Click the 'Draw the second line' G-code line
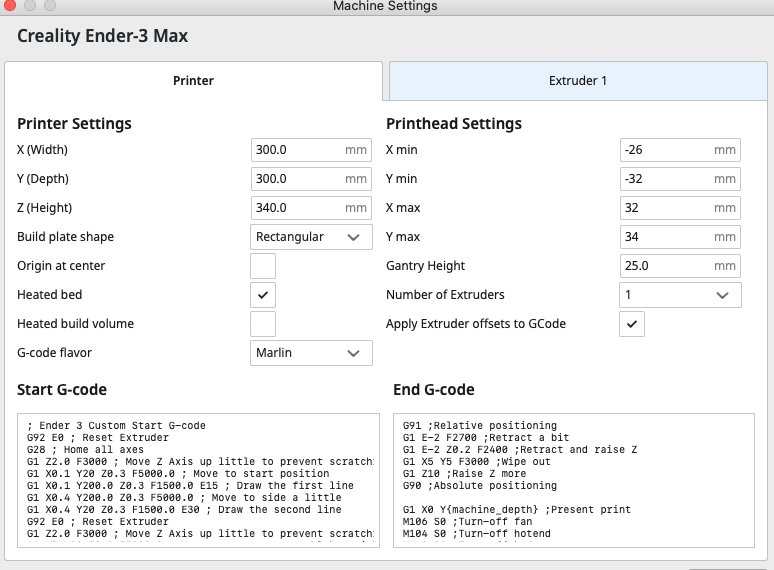Screen dimensions: 774x570 coord(184,510)
